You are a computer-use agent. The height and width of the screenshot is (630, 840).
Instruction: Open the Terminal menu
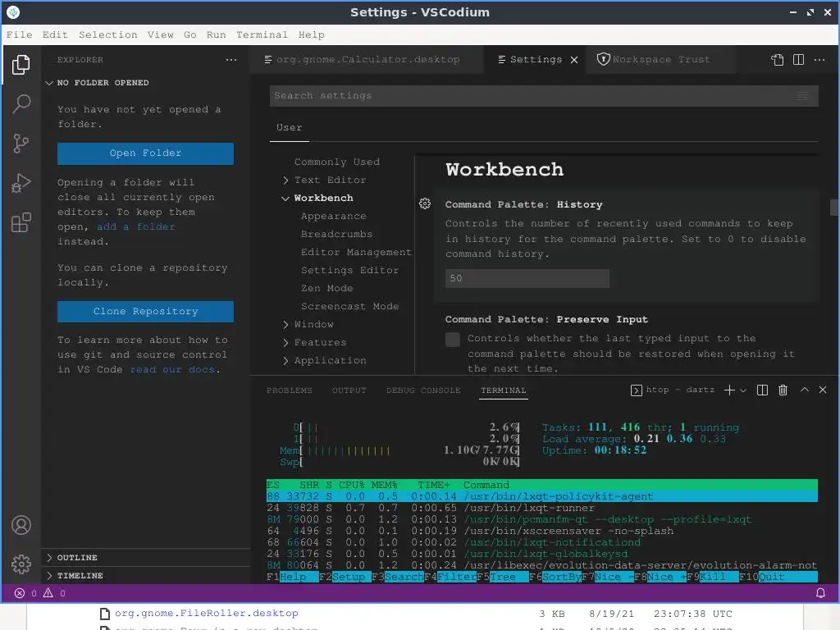(262, 34)
